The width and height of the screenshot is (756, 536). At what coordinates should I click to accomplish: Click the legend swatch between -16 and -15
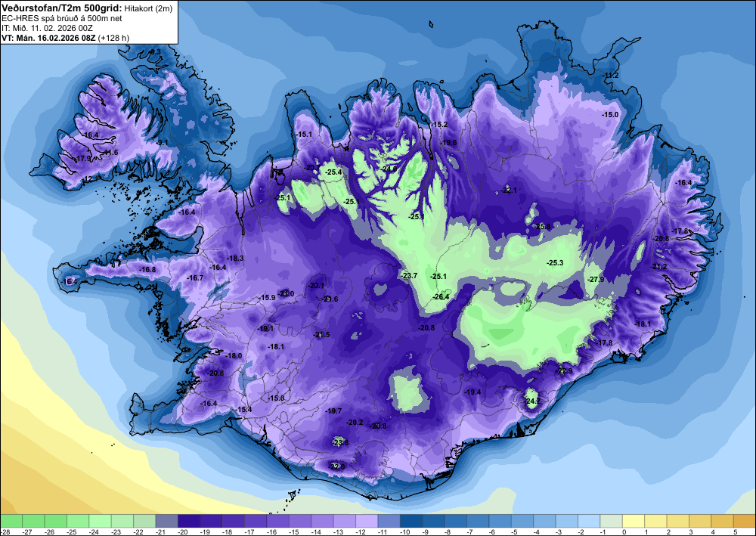(x=278, y=521)
